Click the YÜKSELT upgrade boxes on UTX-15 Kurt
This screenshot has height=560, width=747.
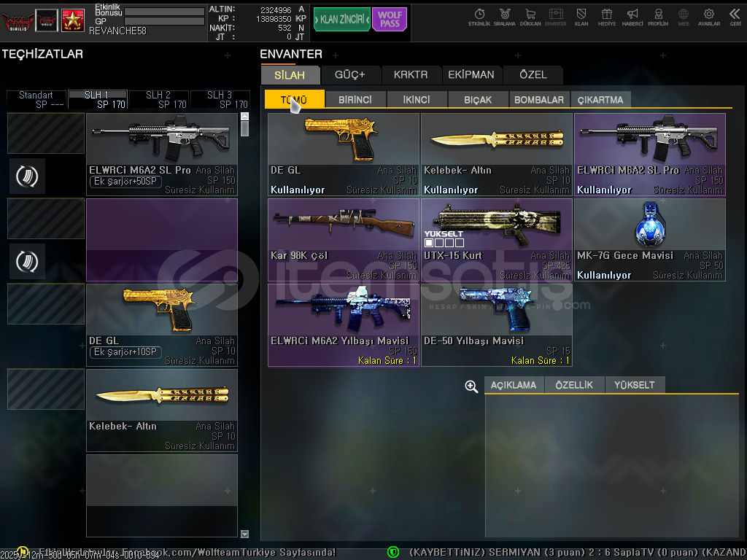tap(444, 243)
